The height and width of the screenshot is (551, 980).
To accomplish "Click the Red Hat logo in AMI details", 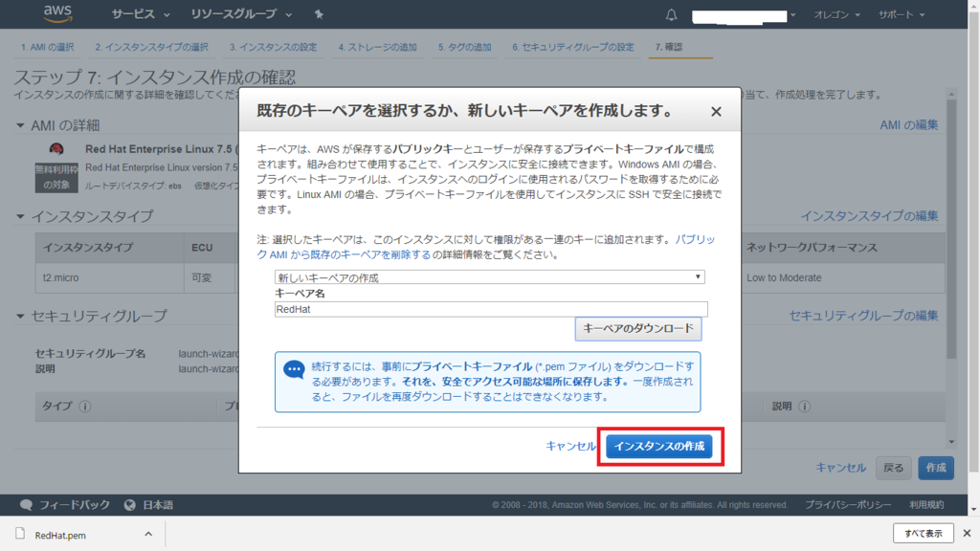I will click(x=55, y=150).
